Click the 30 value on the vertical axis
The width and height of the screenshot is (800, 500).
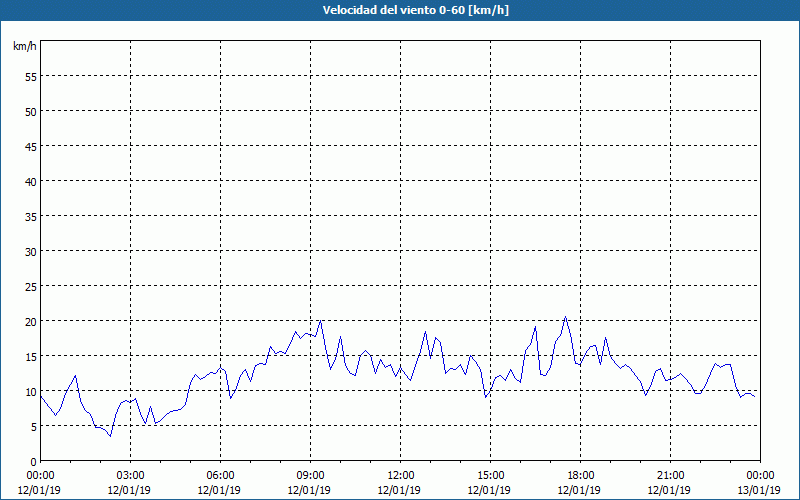pyautogui.click(x=31, y=252)
